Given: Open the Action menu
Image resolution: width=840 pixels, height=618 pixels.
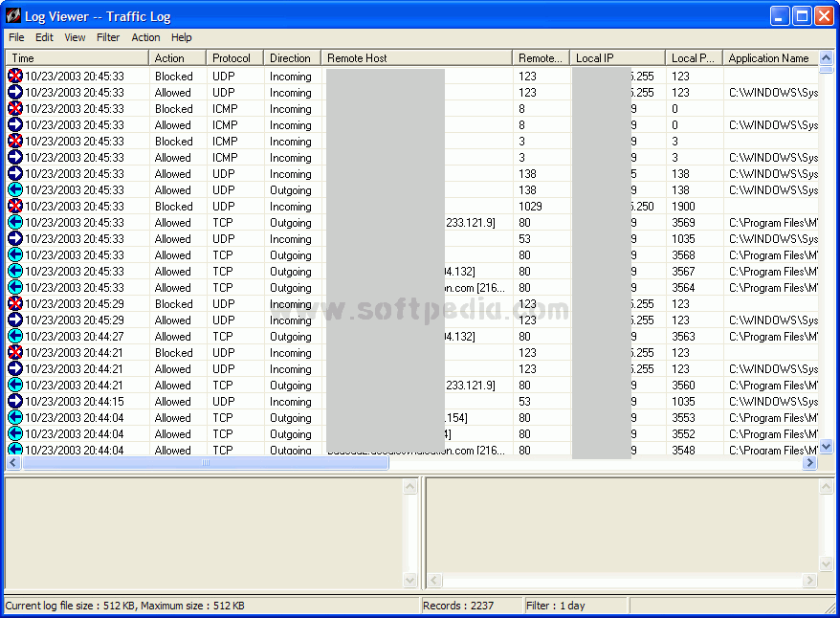Looking at the screenshot, I should coord(145,37).
